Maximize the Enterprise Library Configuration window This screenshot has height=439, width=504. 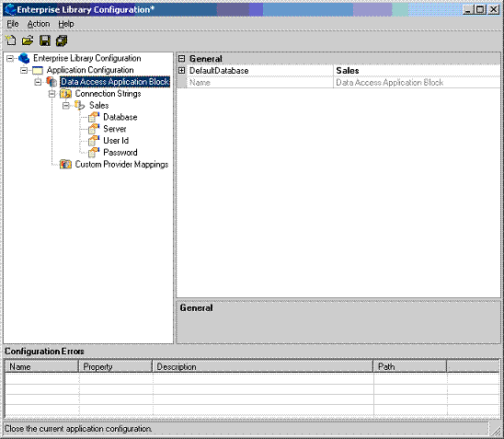[x=480, y=9]
